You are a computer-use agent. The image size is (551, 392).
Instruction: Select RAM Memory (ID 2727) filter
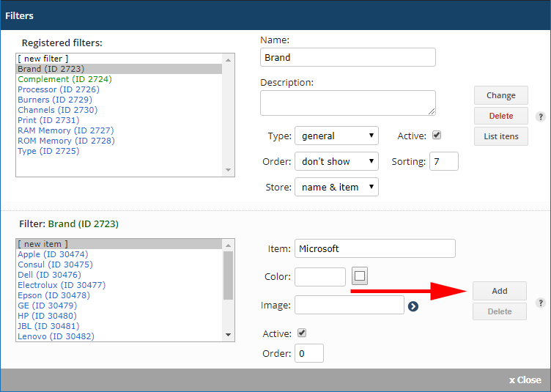(119, 130)
